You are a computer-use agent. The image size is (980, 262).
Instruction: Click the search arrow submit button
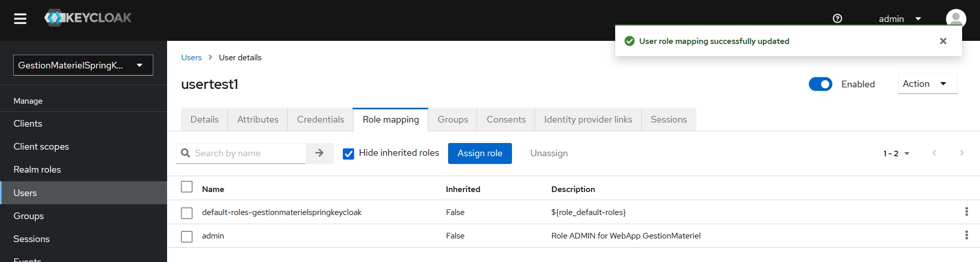[x=319, y=153]
